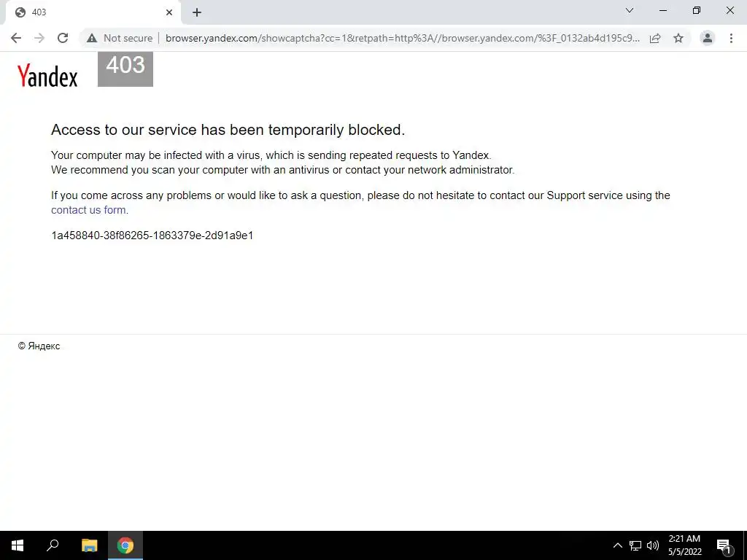Click the forward navigation arrow
The width and height of the screenshot is (747, 560).
click(x=39, y=38)
